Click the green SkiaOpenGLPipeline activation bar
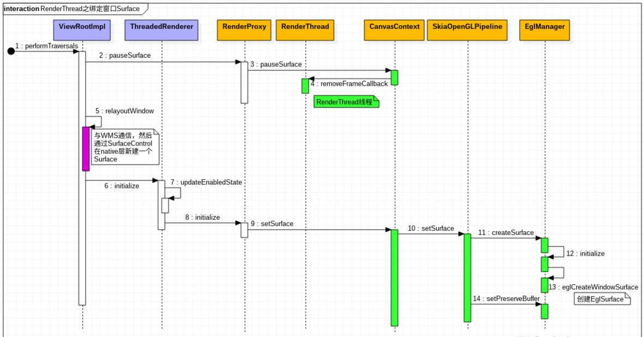This screenshot has height=337, width=644. 467,278
